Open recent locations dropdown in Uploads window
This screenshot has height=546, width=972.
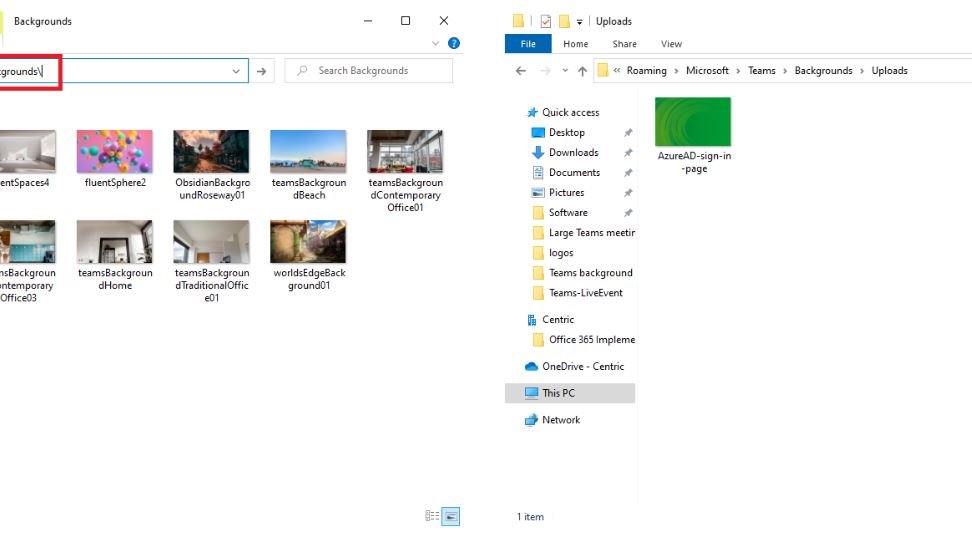pyautogui.click(x=565, y=71)
